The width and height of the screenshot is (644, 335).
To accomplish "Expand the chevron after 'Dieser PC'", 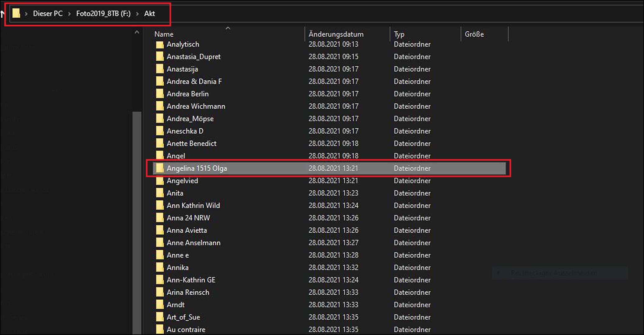I will pos(69,14).
